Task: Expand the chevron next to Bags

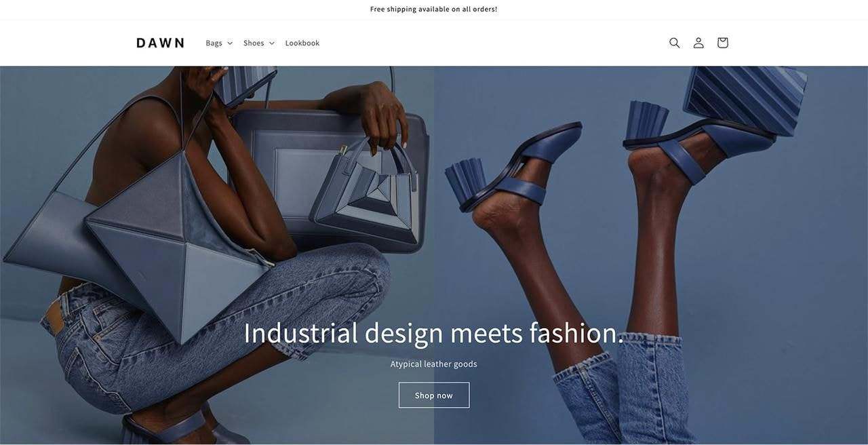Action: pyautogui.click(x=230, y=43)
